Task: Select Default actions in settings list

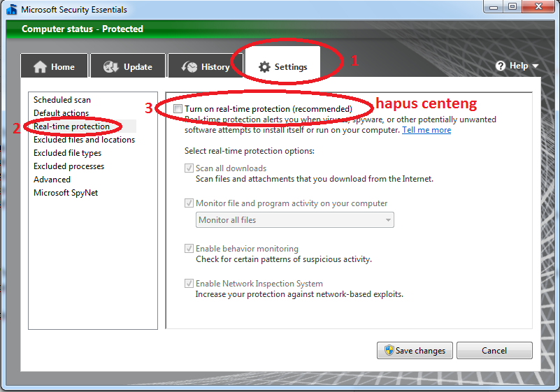Action: [61, 112]
